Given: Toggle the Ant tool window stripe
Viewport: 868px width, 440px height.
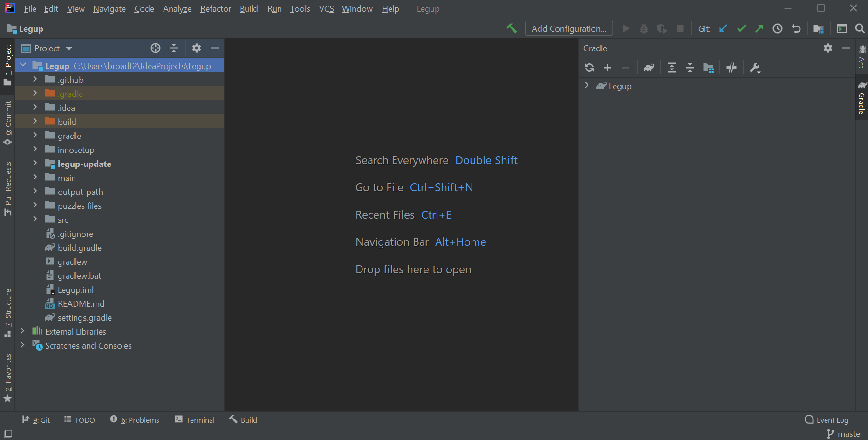Looking at the screenshot, I should (862, 56).
